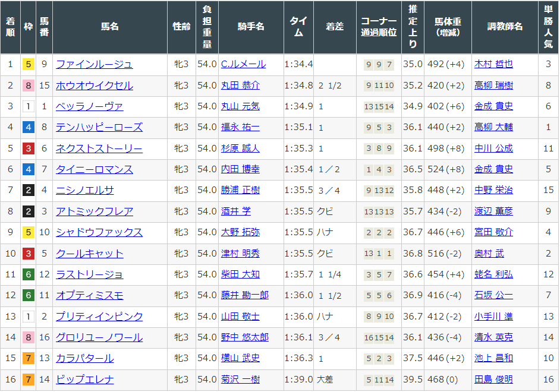Viewport: 560px width, 392px height.
Task: Open jockey 福永 祐一
Action: click(240, 127)
